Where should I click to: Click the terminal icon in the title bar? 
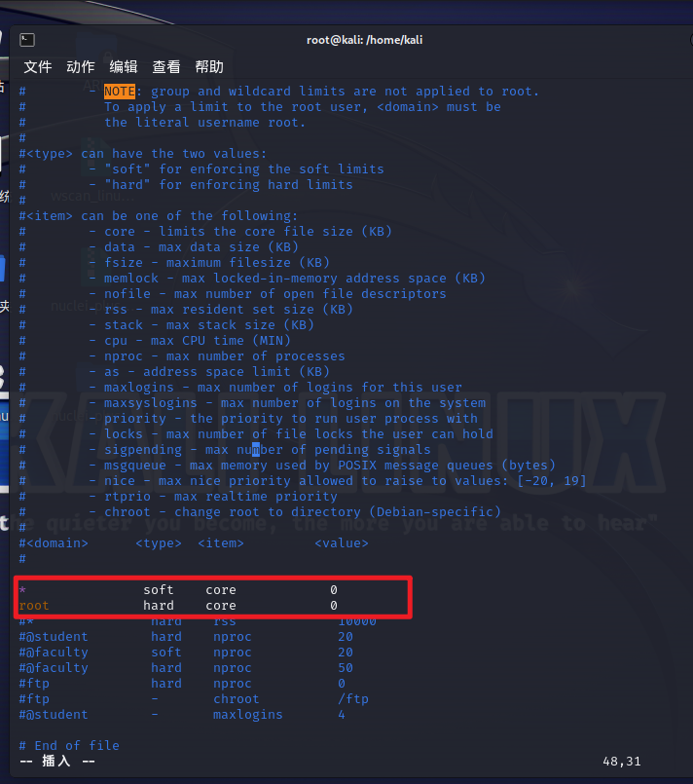27,40
